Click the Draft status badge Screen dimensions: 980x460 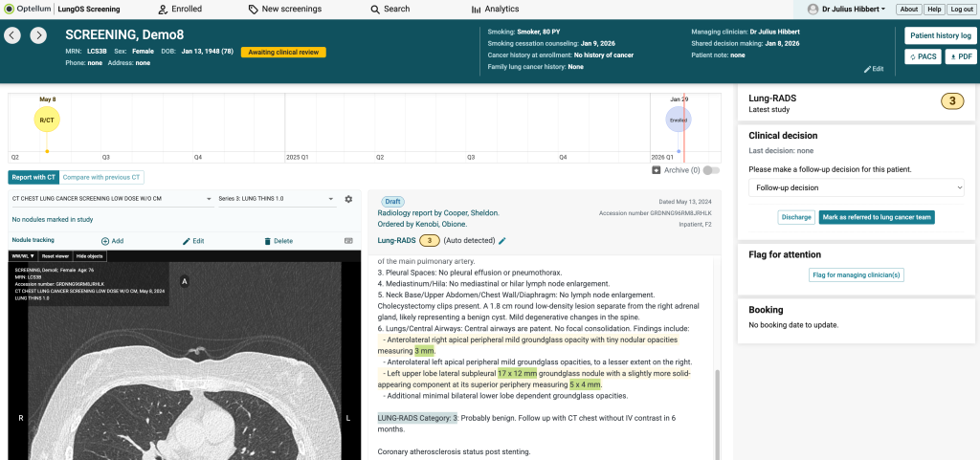[391, 202]
